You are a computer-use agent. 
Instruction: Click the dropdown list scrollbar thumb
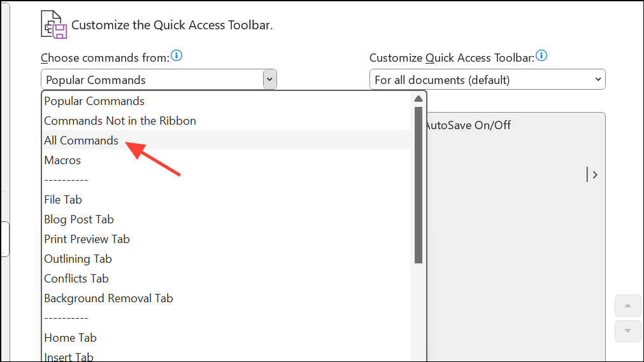coord(419,184)
